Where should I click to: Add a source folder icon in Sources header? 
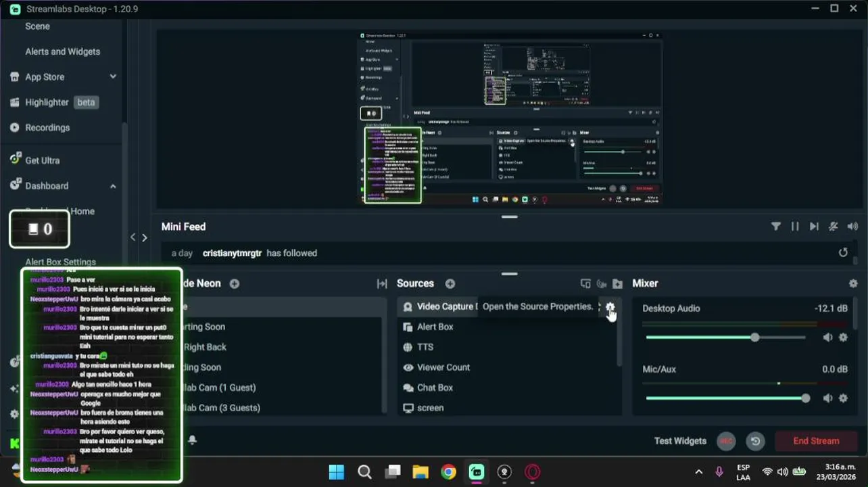[x=617, y=283]
